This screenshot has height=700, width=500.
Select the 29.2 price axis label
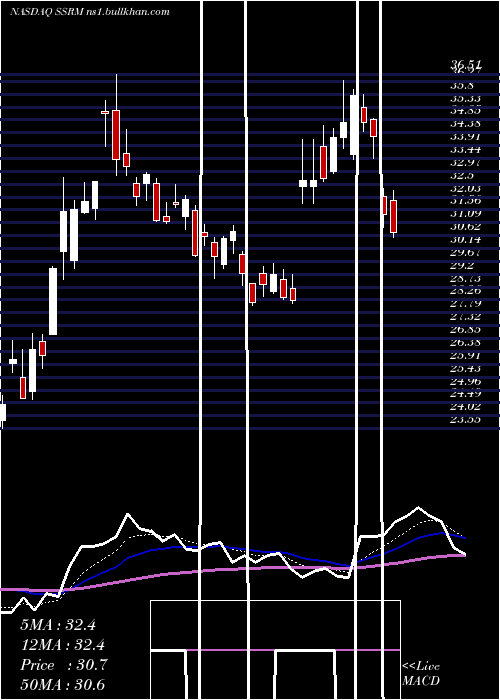click(461, 266)
